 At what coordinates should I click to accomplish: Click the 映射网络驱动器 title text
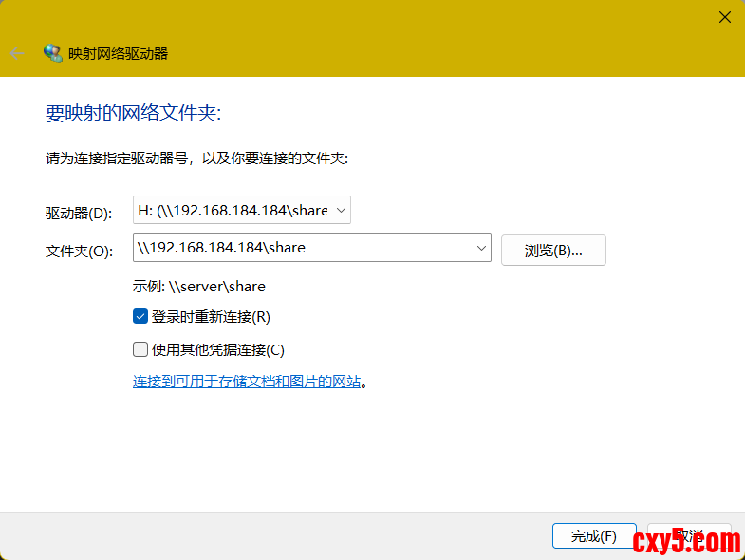point(119,54)
